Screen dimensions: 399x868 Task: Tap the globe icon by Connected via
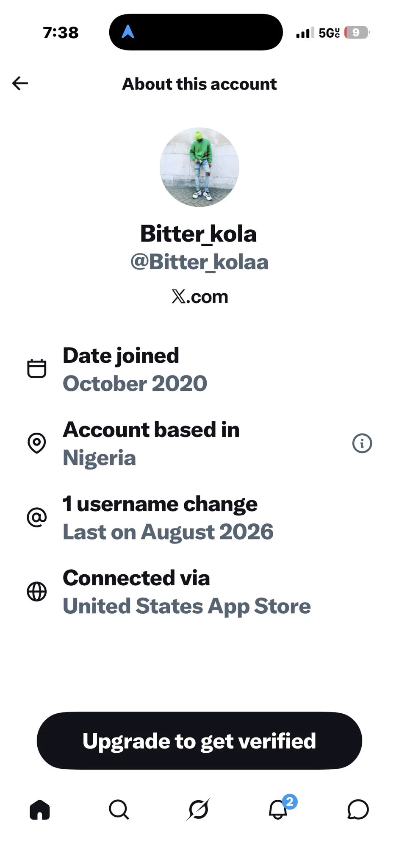click(x=37, y=592)
